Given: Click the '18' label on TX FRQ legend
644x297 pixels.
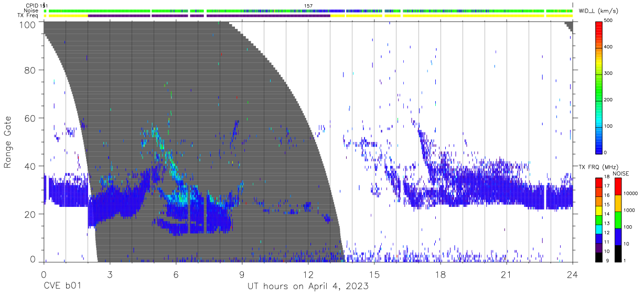Looking at the screenshot, I should tap(607, 177).
